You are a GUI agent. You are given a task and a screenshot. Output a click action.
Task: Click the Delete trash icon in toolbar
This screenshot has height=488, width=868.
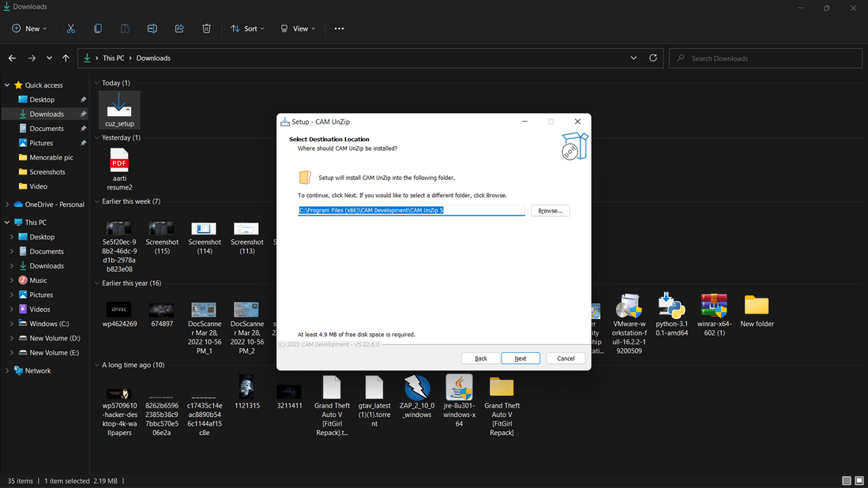[x=206, y=28]
